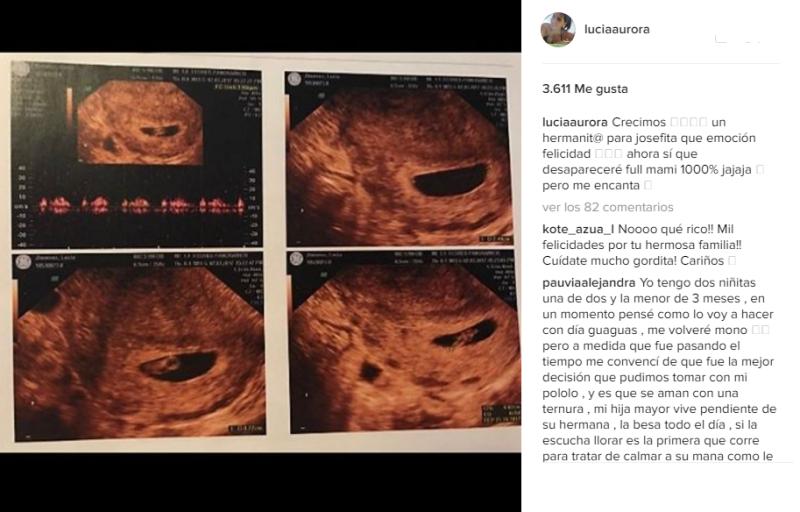This screenshot has width=800, height=512.
Task: Open luciaaurora's round profile picture
Action: click(x=558, y=30)
